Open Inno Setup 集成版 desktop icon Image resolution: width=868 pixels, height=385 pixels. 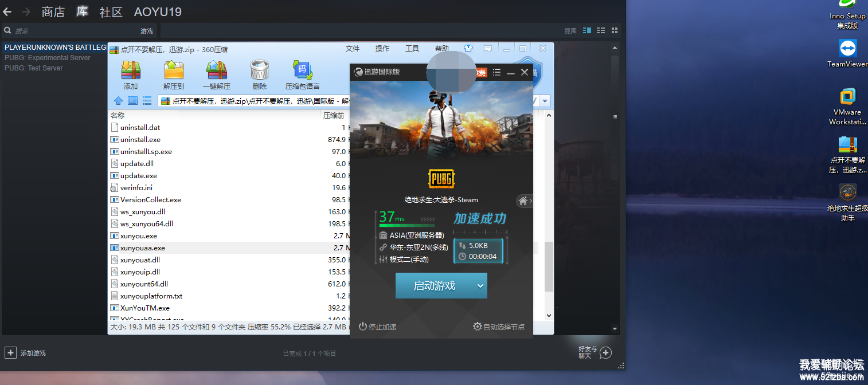pyautogui.click(x=847, y=15)
